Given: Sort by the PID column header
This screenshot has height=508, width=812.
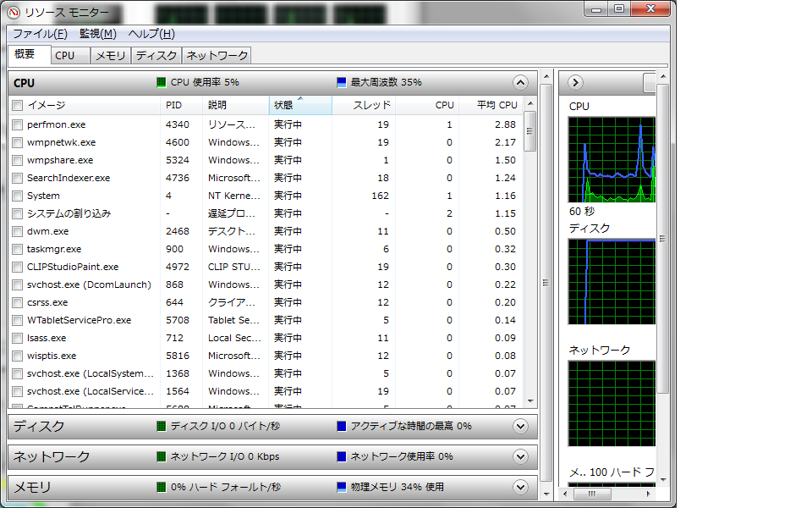Looking at the screenshot, I should pyautogui.click(x=181, y=105).
